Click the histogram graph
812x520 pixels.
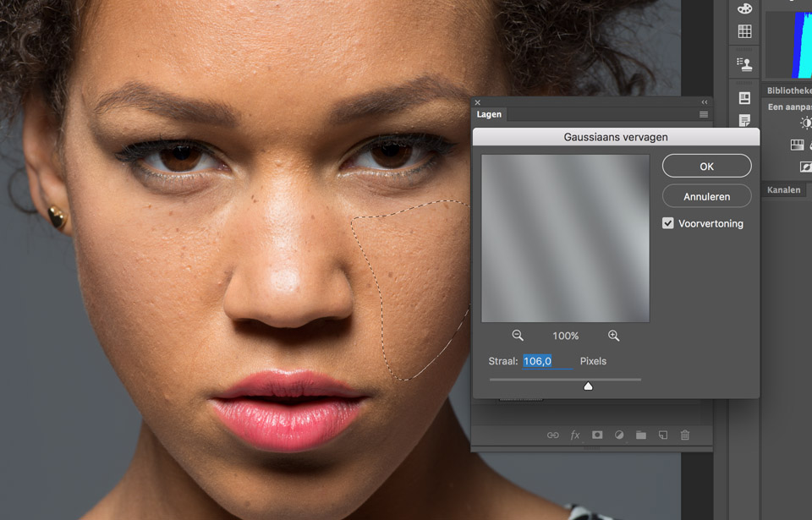pos(788,45)
